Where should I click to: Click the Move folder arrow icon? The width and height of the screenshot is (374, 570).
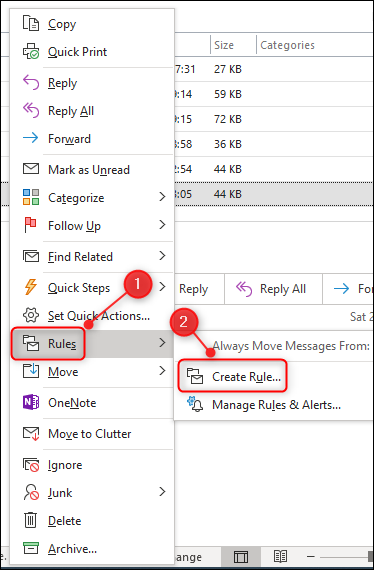[31, 371]
